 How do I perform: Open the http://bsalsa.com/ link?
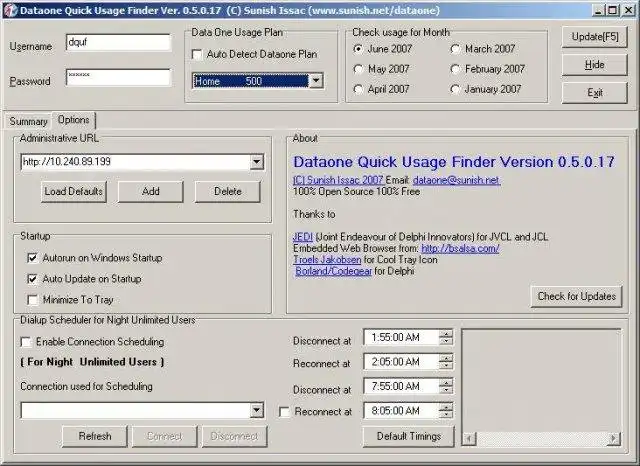[460, 248]
